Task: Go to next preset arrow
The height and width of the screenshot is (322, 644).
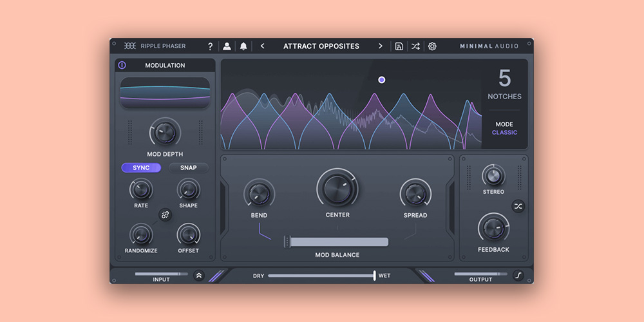Action: pos(381,46)
